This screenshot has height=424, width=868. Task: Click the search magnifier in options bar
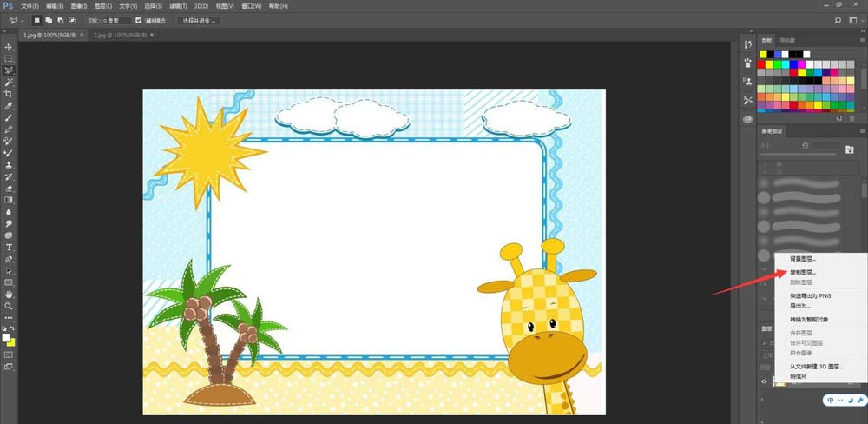(x=838, y=21)
